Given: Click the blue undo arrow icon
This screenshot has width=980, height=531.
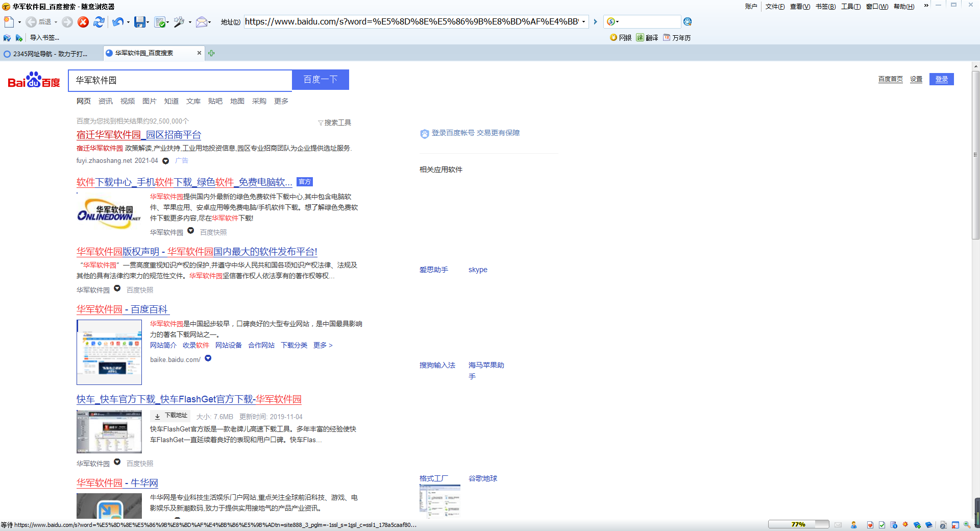Looking at the screenshot, I should pos(118,22).
